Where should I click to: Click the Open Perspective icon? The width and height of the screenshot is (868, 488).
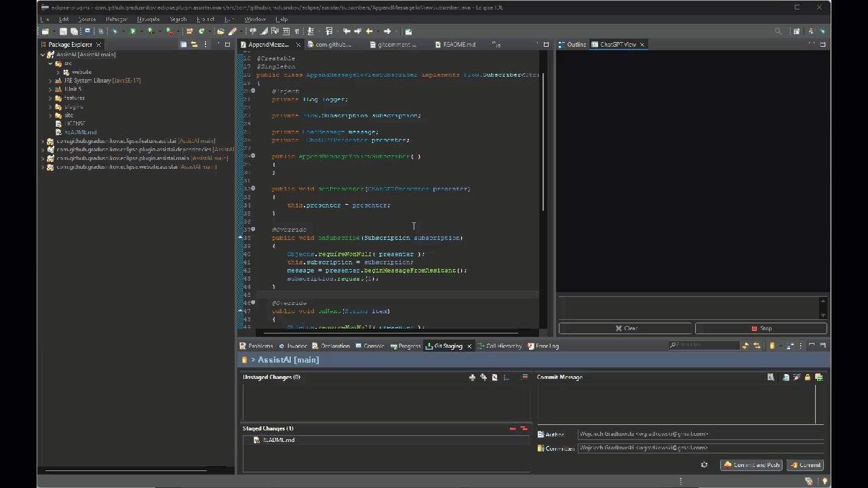797,31
